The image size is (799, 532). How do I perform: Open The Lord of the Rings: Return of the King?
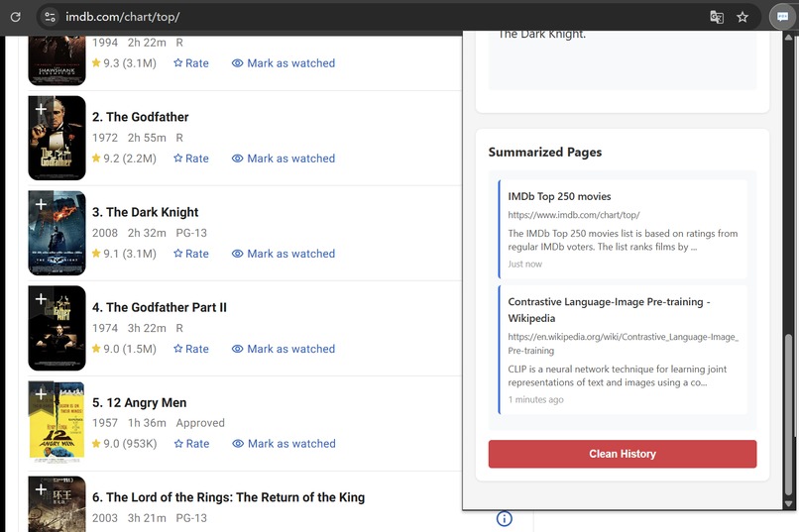(228, 497)
